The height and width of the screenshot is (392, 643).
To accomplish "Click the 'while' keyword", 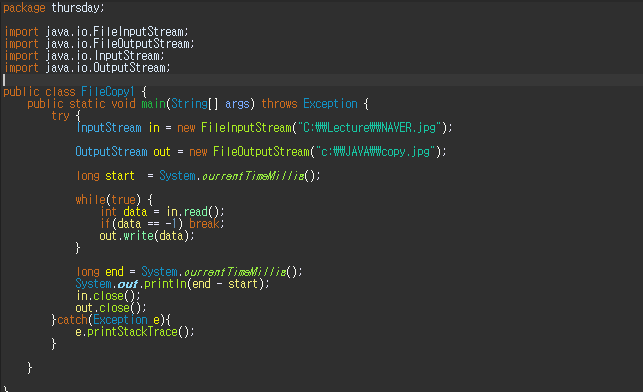I will click(90, 200).
